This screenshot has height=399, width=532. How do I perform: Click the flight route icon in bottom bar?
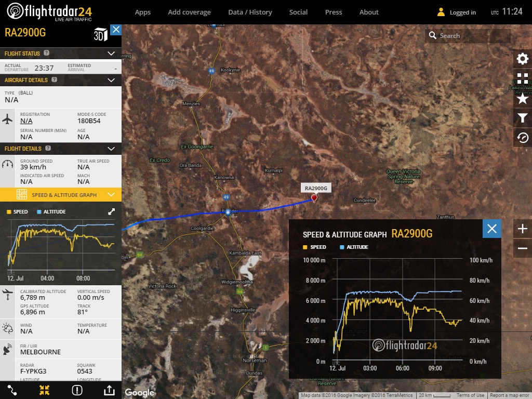coord(12,390)
